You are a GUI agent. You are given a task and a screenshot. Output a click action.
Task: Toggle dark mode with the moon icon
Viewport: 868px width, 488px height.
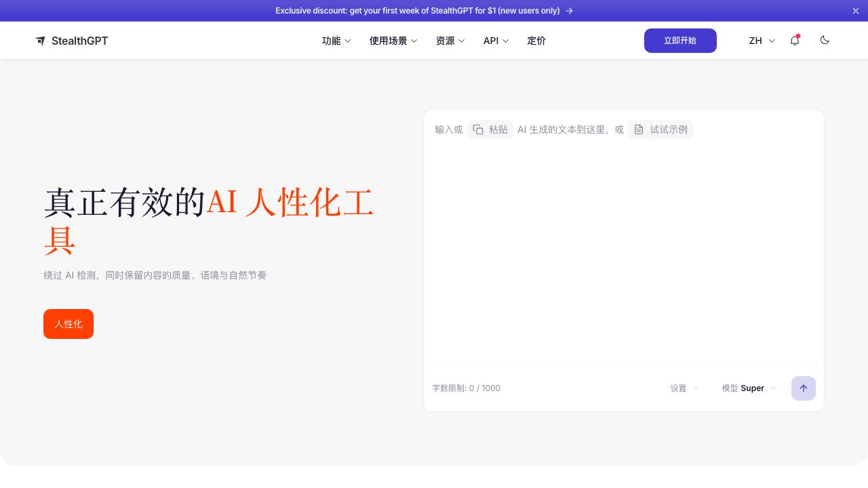[x=825, y=40]
